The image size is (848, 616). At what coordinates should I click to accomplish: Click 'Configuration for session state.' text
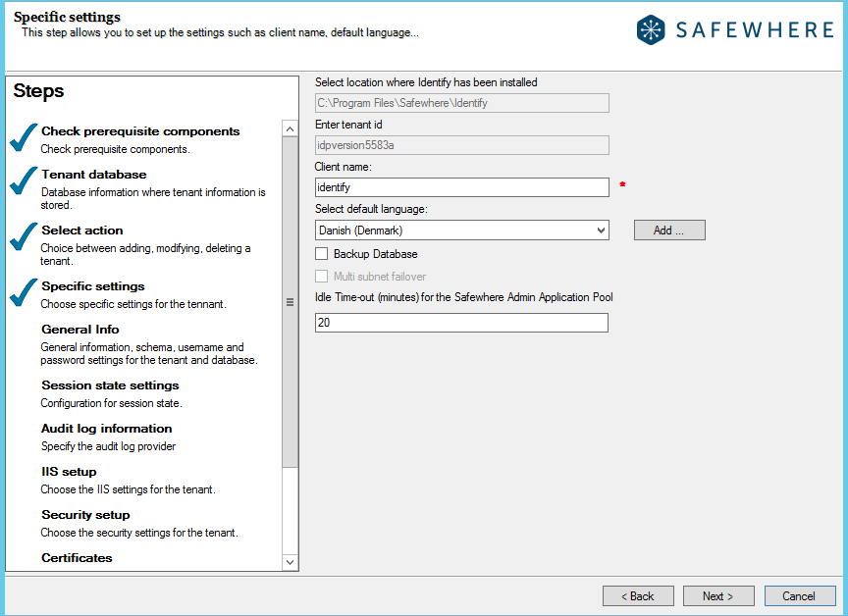[112, 403]
